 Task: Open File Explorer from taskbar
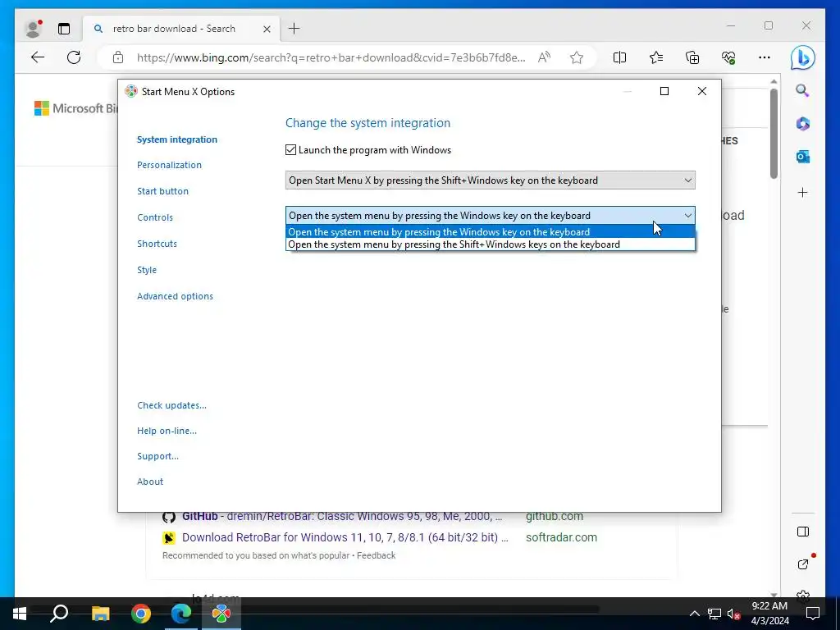[x=100, y=614]
